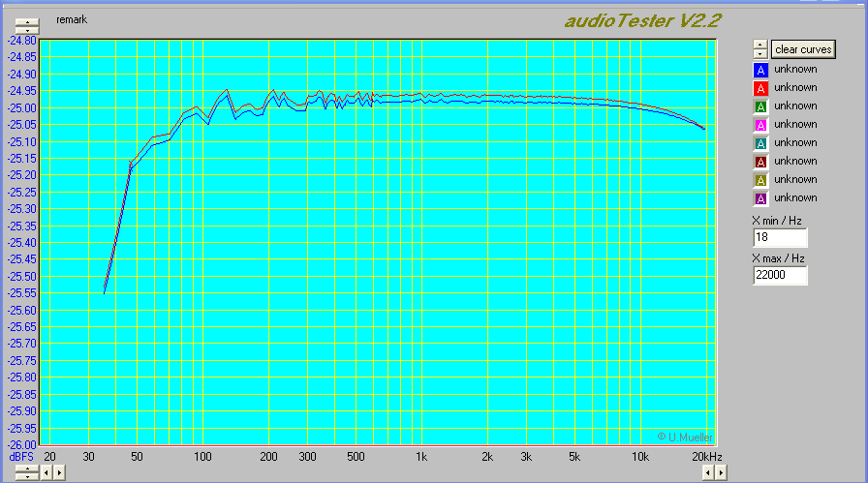Click left arrow below graph near dBFS
This screenshot has height=483, width=868.
[x=47, y=472]
